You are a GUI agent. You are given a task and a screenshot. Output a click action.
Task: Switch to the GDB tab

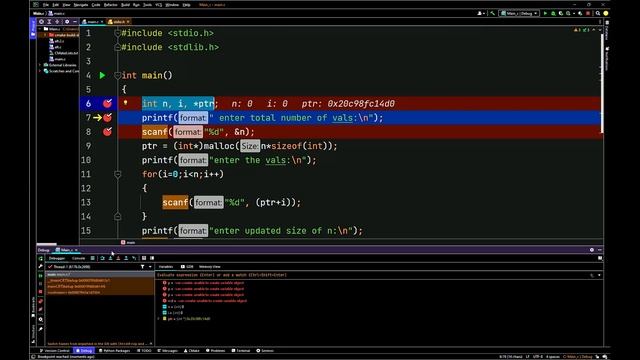tap(187, 267)
